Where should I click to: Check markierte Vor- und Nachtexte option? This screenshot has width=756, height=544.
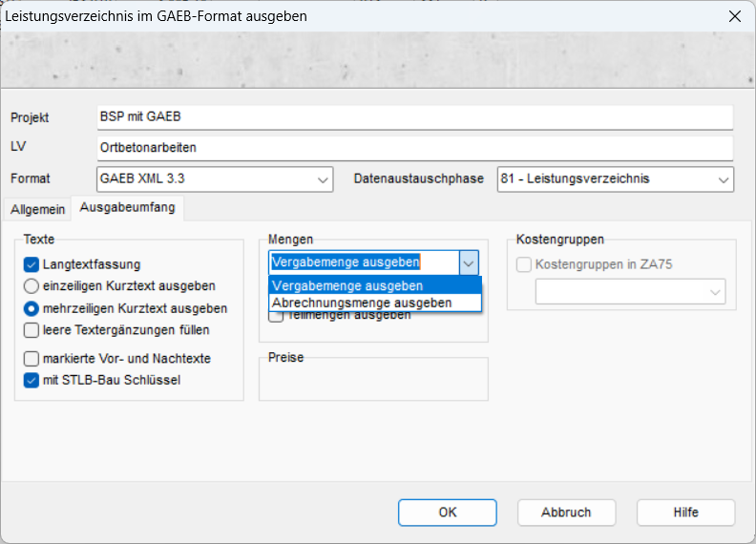point(31,359)
